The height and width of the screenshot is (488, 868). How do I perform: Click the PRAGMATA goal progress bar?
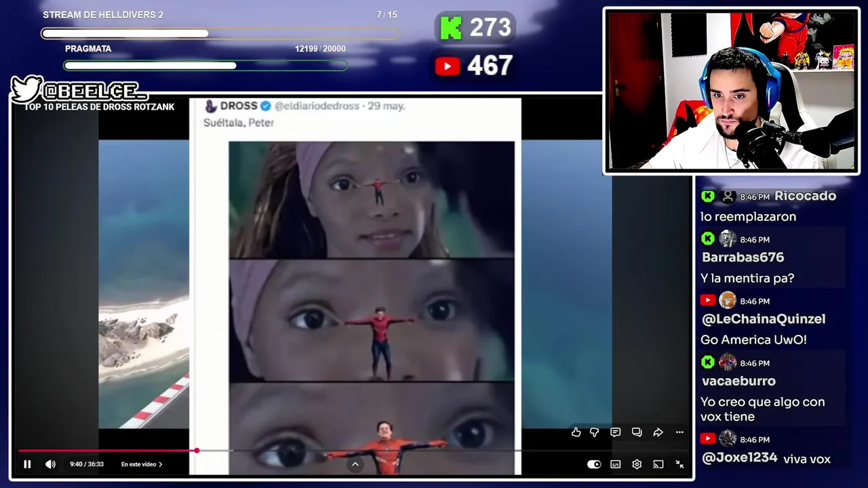(x=205, y=66)
